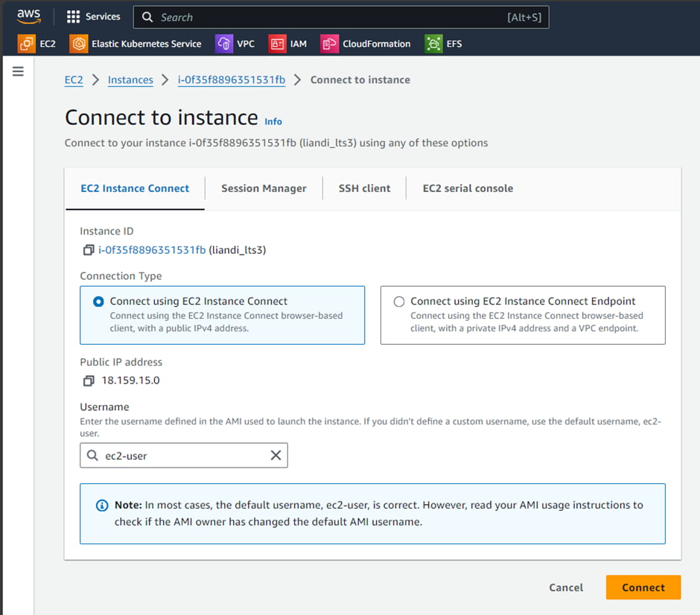
Task: Open the EC2 shortcut in favorites bar
Action: pos(36,43)
